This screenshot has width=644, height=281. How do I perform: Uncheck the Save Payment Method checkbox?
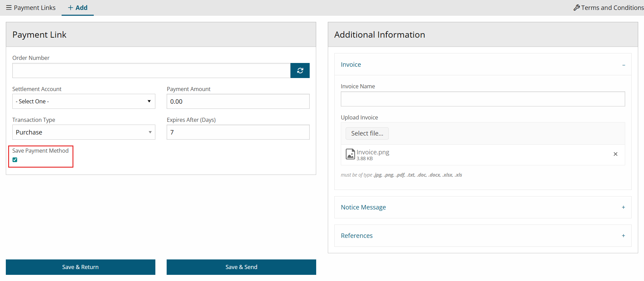(x=15, y=160)
